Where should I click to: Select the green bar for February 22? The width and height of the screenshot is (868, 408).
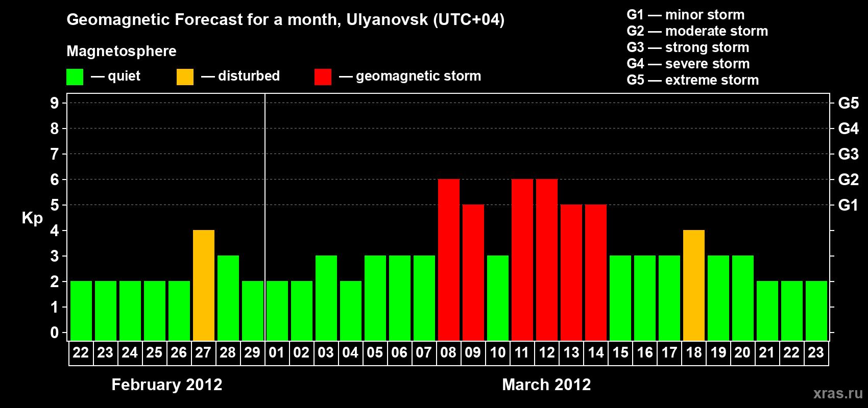click(81, 311)
